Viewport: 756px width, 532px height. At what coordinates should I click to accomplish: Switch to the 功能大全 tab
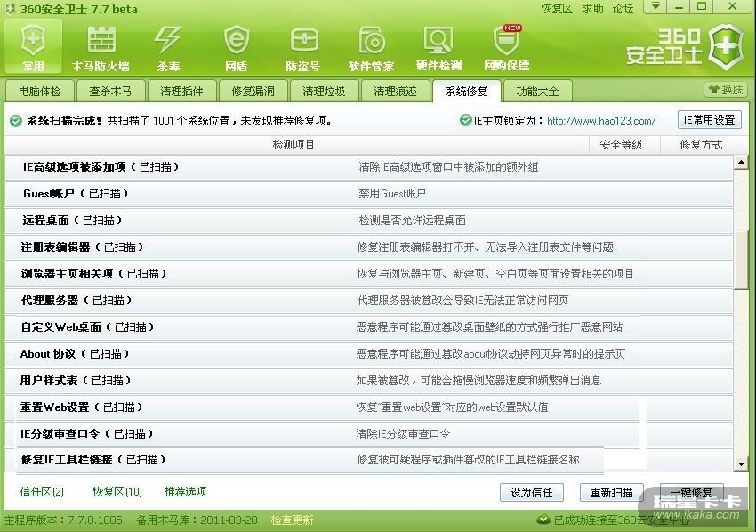tap(537, 91)
